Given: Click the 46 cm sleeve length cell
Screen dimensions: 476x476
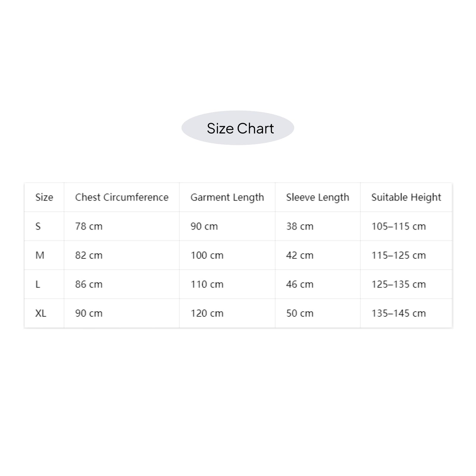Looking at the screenshot, I should pyautogui.click(x=318, y=284).
